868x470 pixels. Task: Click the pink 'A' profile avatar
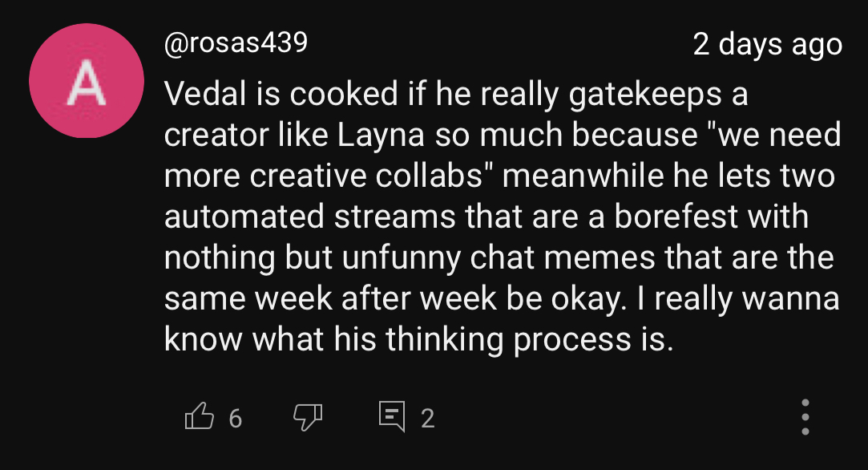click(87, 81)
